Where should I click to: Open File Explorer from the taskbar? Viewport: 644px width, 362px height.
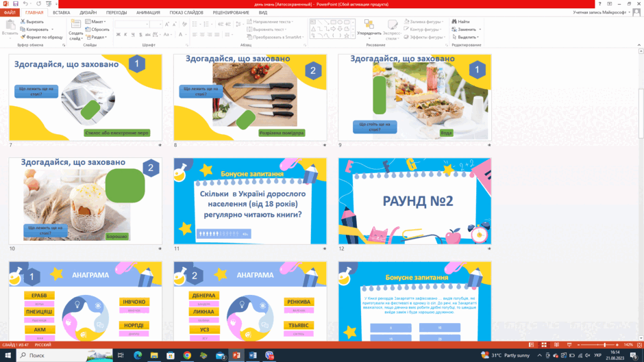pyautogui.click(x=154, y=355)
